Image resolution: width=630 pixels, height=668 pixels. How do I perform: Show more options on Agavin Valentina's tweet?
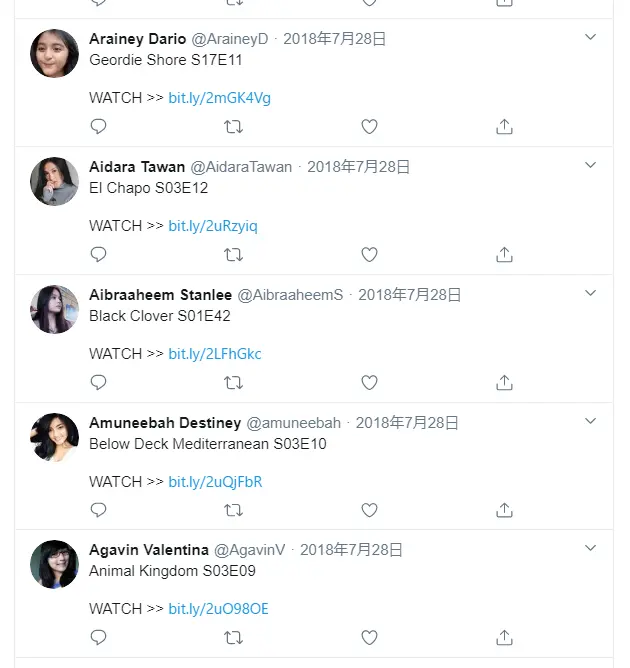(590, 548)
